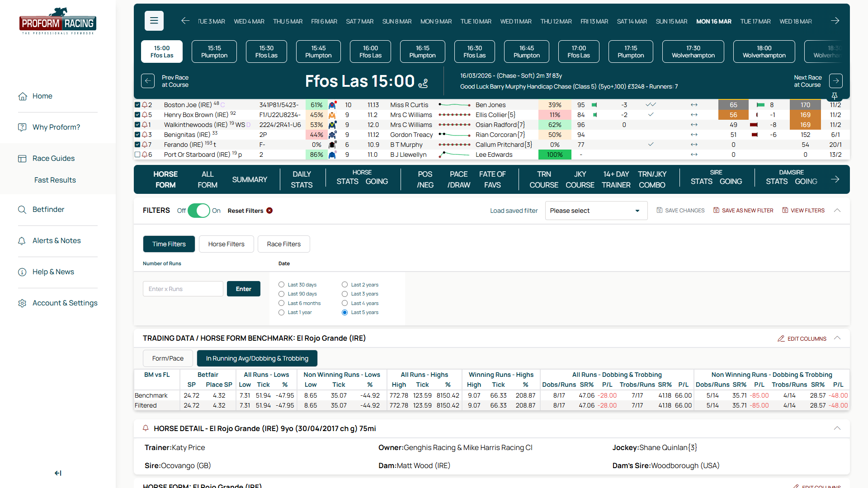Image resolution: width=868 pixels, height=488 pixels.
Task: Click the alert bell for Port Or Starboard
Action: click(144, 155)
